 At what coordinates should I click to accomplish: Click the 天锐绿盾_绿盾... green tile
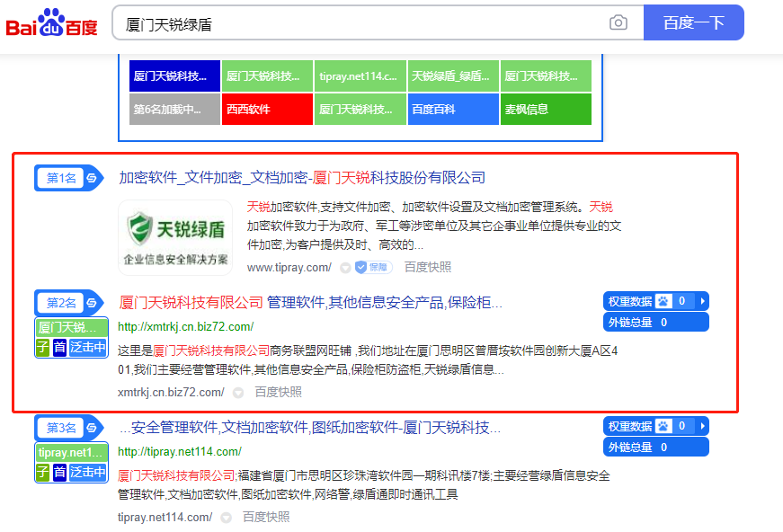[453, 75]
